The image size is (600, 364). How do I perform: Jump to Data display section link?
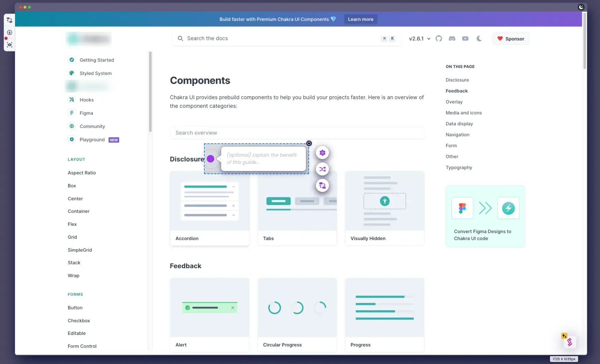pos(459,124)
